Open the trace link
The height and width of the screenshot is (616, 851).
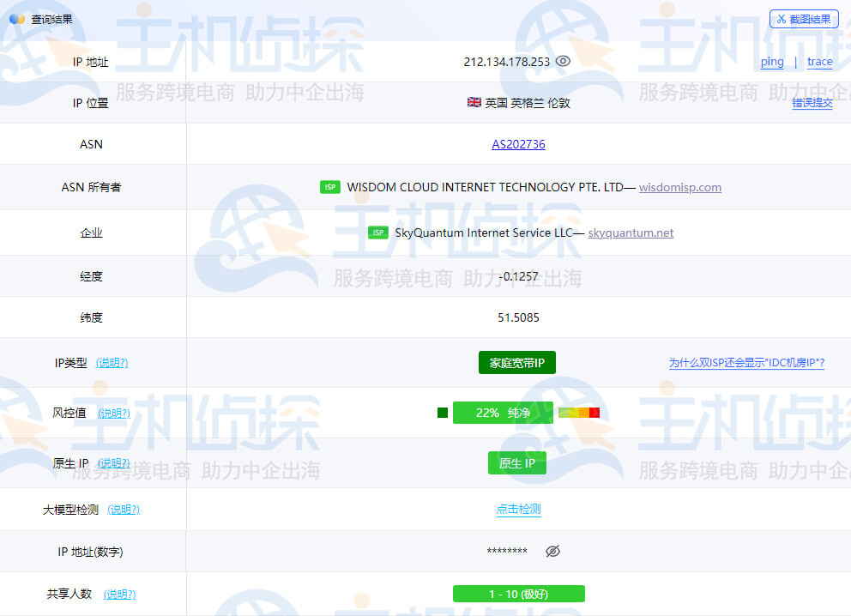(x=819, y=61)
